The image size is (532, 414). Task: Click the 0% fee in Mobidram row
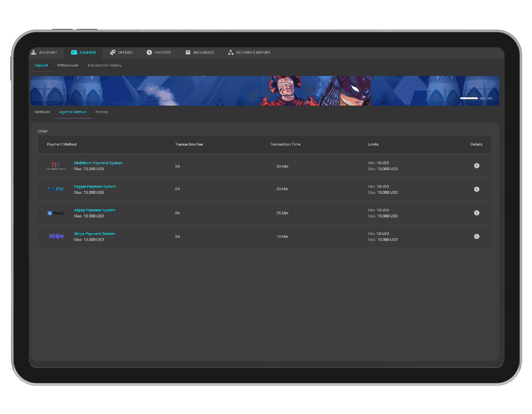tap(177, 166)
